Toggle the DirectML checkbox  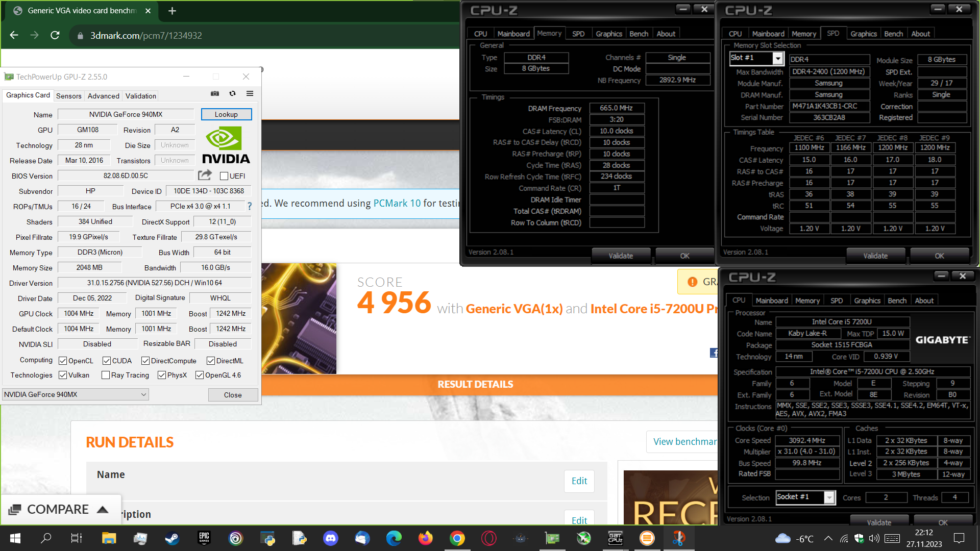coord(211,361)
